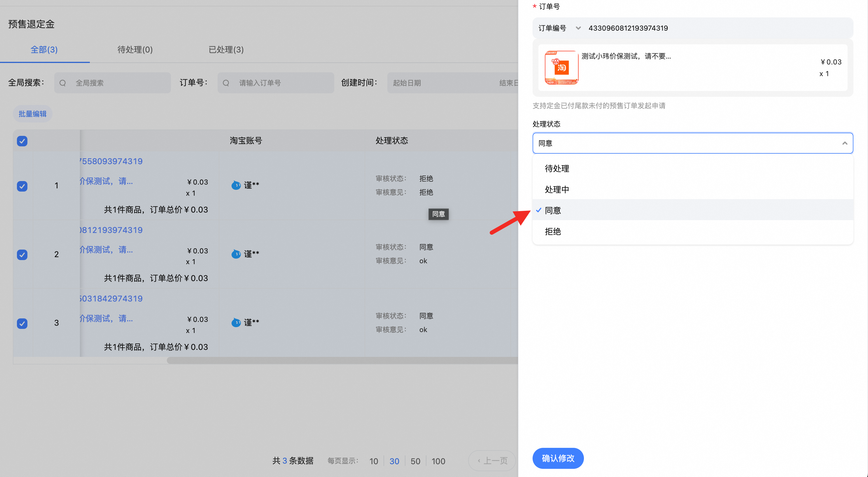This screenshot has width=868, height=477.
Task: Click Wangwang avatar icon in row 1
Action: pyautogui.click(x=236, y=185)
